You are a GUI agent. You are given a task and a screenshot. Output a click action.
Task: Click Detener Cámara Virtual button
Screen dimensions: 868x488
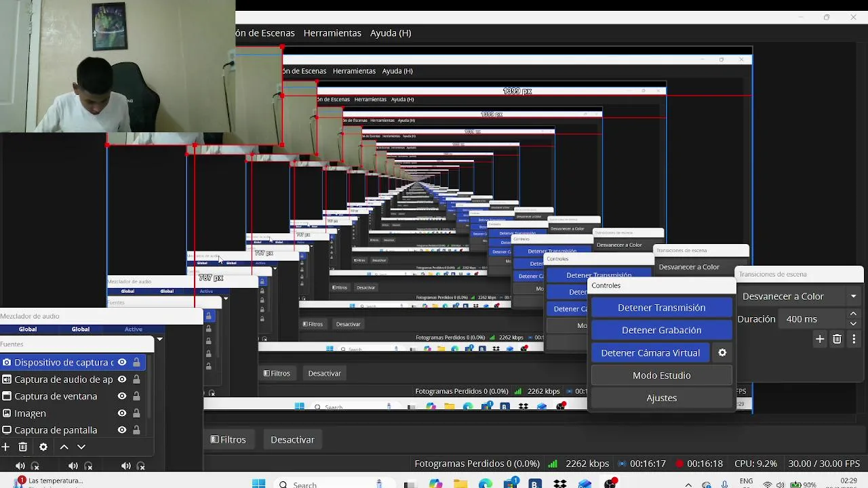[650, 352]
